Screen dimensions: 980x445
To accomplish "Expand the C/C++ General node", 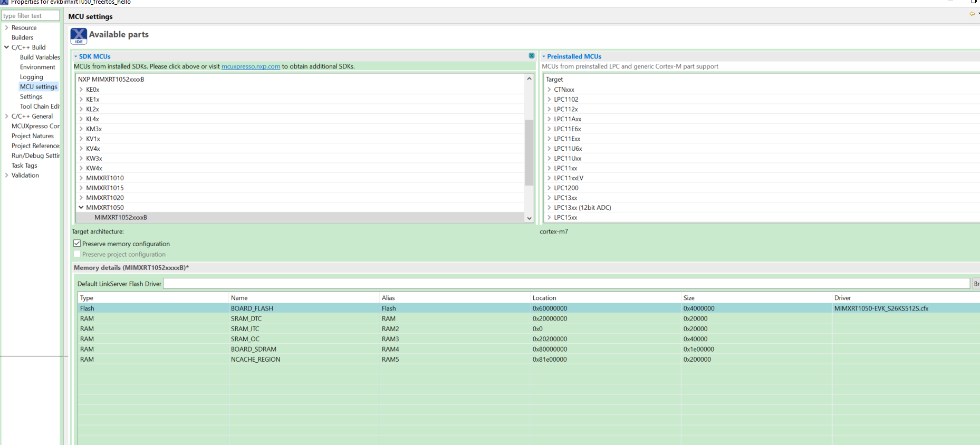I will 6,116.
